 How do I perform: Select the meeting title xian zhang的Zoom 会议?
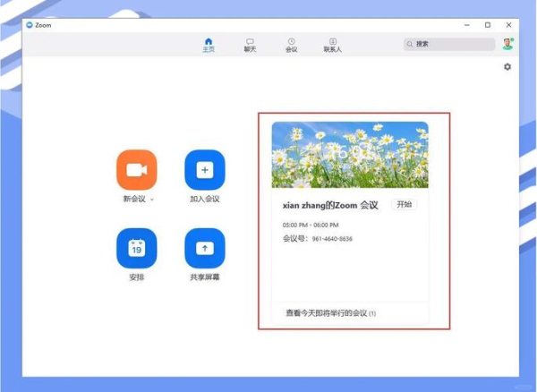[x=330, y=206]
